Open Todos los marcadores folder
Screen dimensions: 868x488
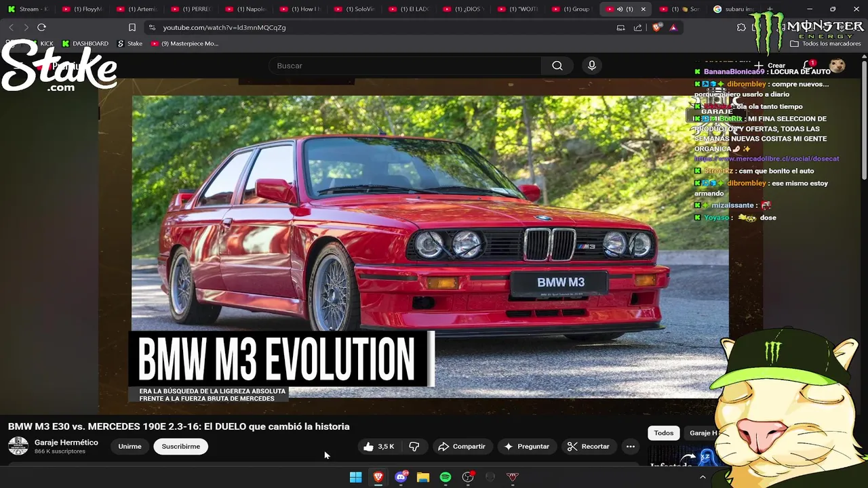826,43
